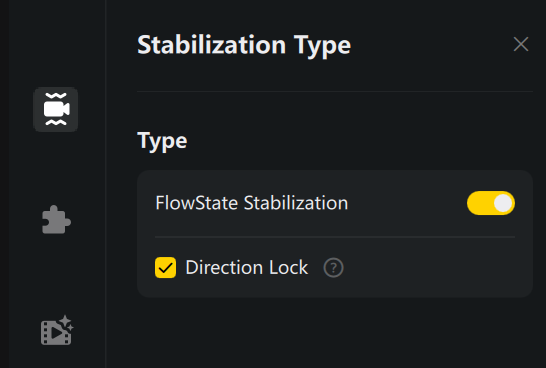
Task: Activate the highlighted stabilization sidebar tab
Action: [56, 109]
